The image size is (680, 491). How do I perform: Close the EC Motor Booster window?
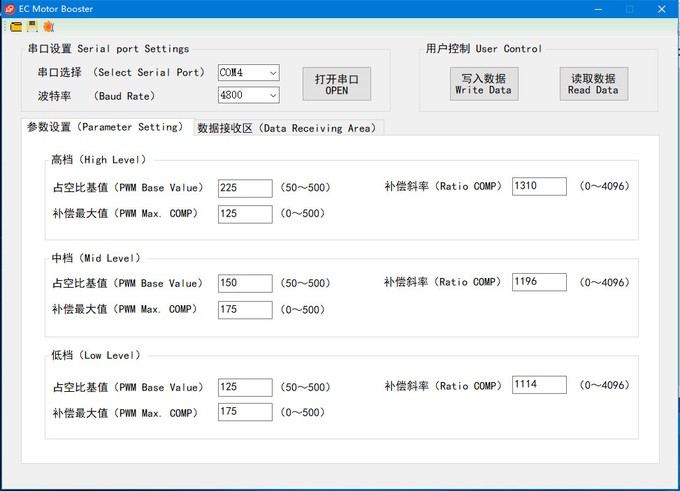tap(662, 9)
